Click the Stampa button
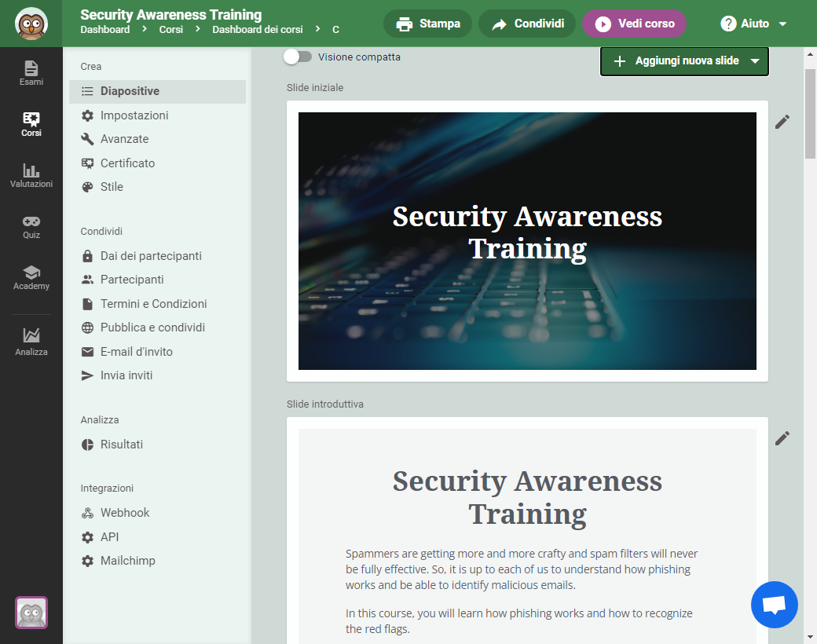817x644 pixels. click(428, 24)
